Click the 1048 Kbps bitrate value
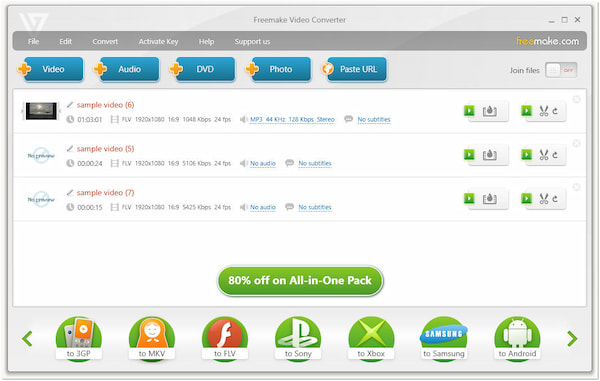 point(197,119)
